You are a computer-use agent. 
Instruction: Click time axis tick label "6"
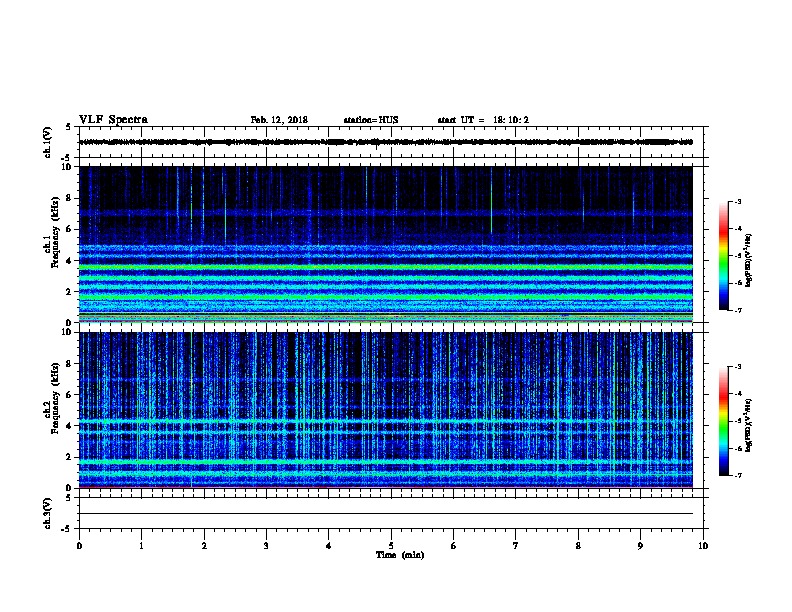coord(454,546)
